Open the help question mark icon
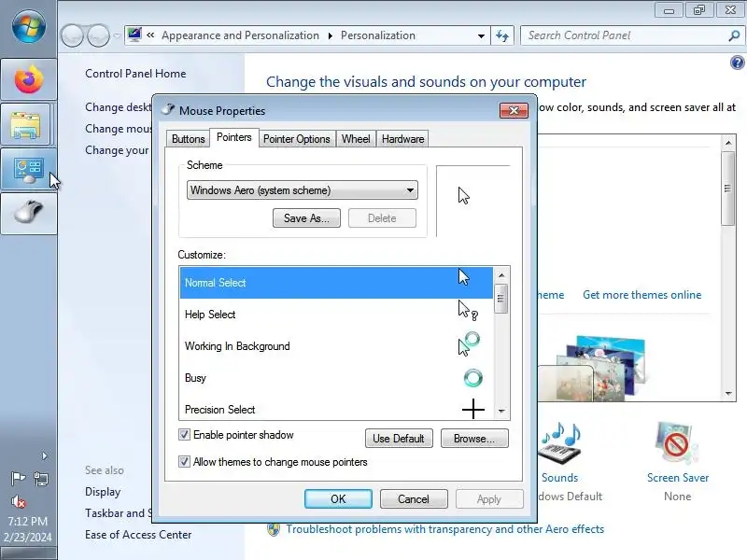 point(737,63)
